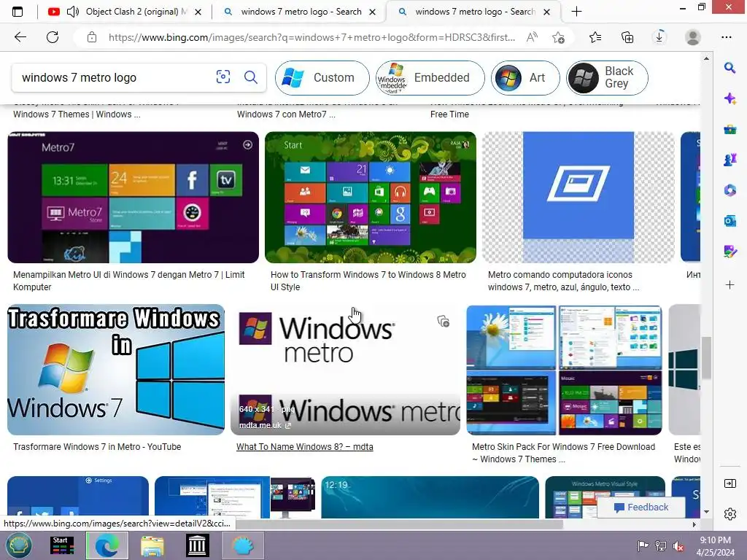This screenshot has height=560, width=747.
Task: Open the Downloads icon in toolbar
Action: tap(659, 37)
